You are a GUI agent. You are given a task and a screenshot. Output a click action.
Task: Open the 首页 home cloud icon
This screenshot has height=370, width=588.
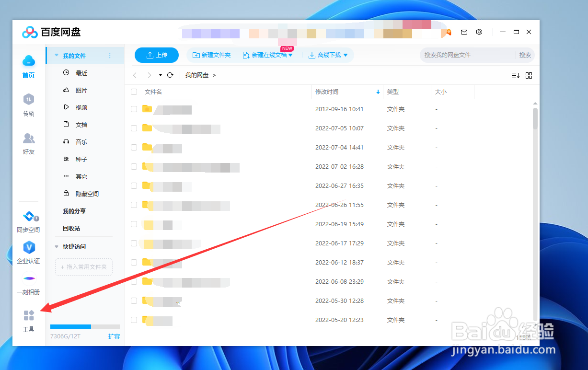[29, 61]
